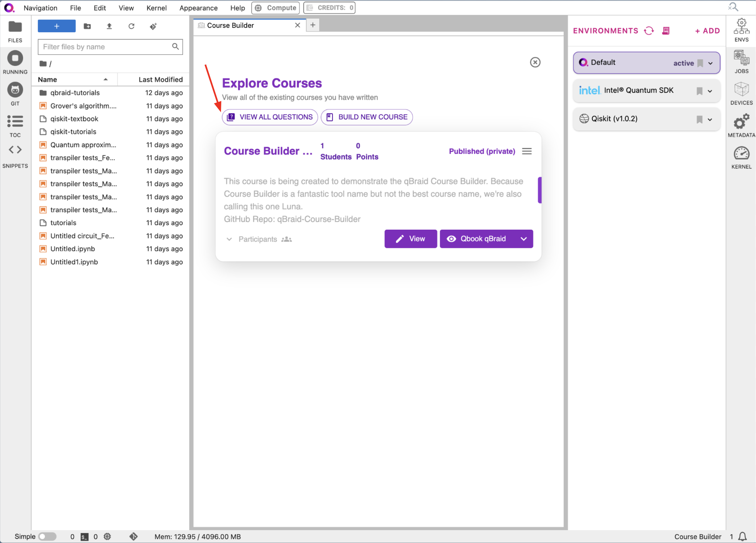Click the terminal count icon in status bar

85,537
